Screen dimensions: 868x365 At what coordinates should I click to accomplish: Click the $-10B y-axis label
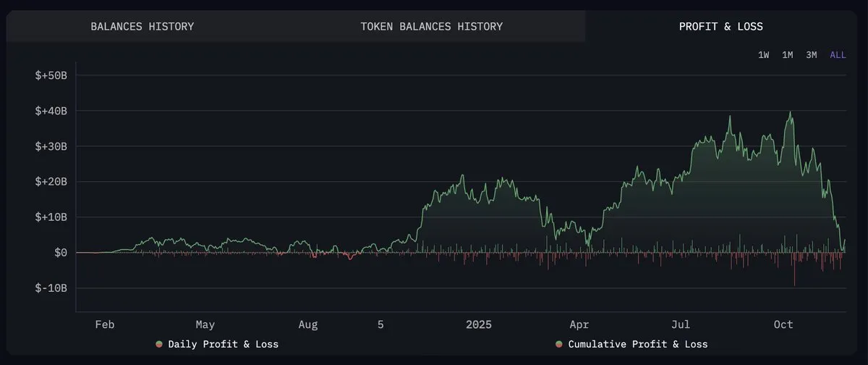click(x=51, y=288)
